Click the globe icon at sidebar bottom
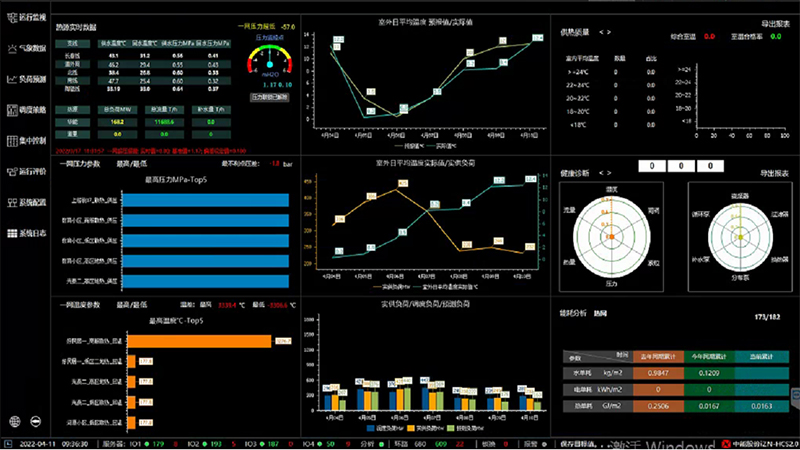The image size is (800, 450). pos(15,420)
